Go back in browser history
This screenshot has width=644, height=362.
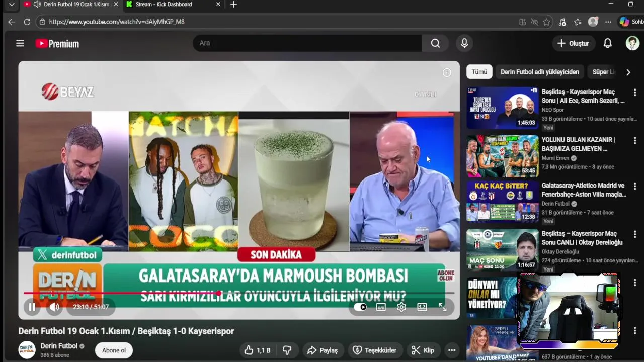click(x=12, y=22)
